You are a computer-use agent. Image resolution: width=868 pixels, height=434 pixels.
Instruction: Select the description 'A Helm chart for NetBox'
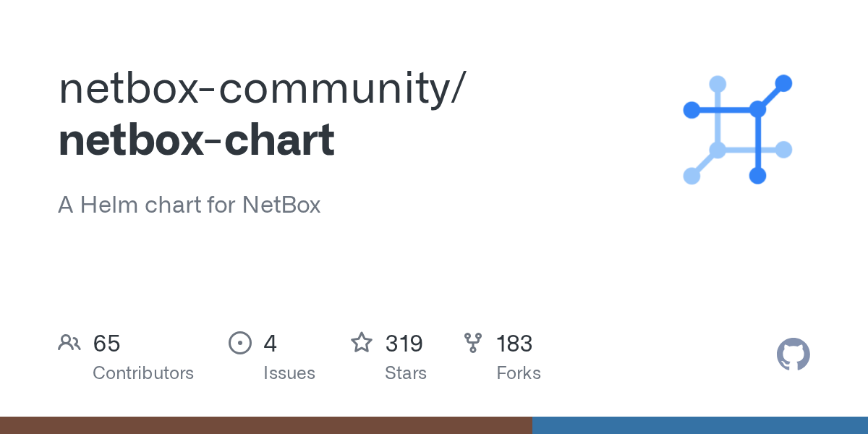[190, 205]
